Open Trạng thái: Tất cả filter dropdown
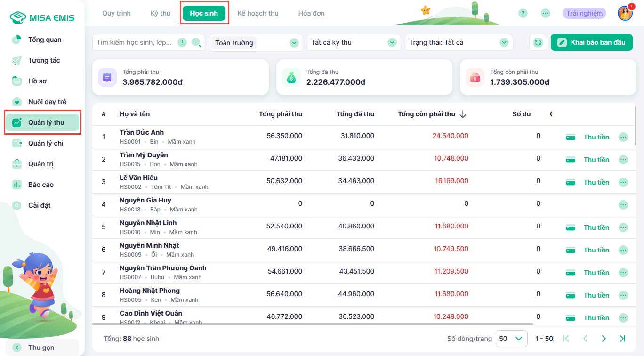644x356 pixels. 504,43
